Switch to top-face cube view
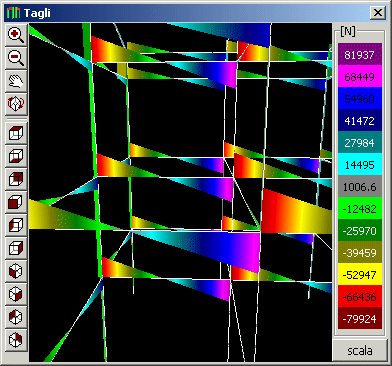The image size is (392, 366). coord(16,133)
